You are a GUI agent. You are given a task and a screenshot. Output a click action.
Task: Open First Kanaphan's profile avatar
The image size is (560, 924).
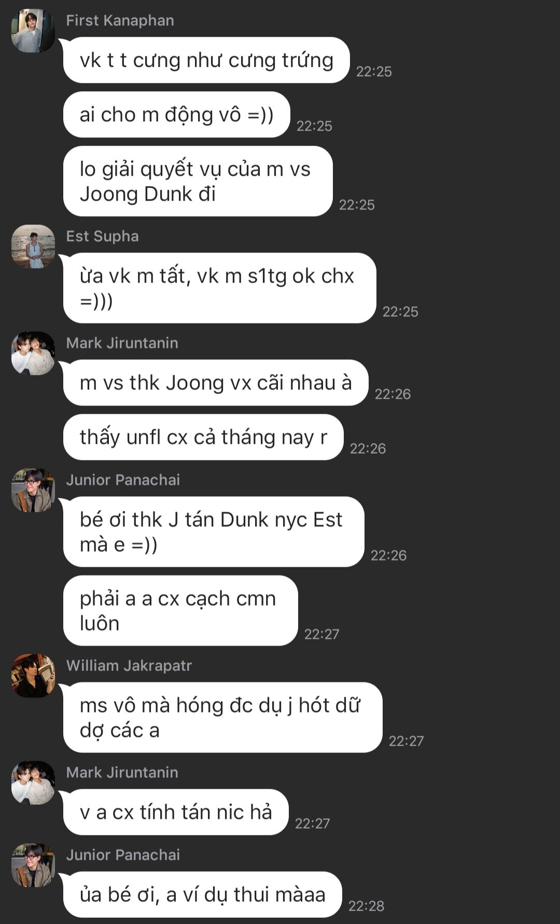click(x=33, y=31)
